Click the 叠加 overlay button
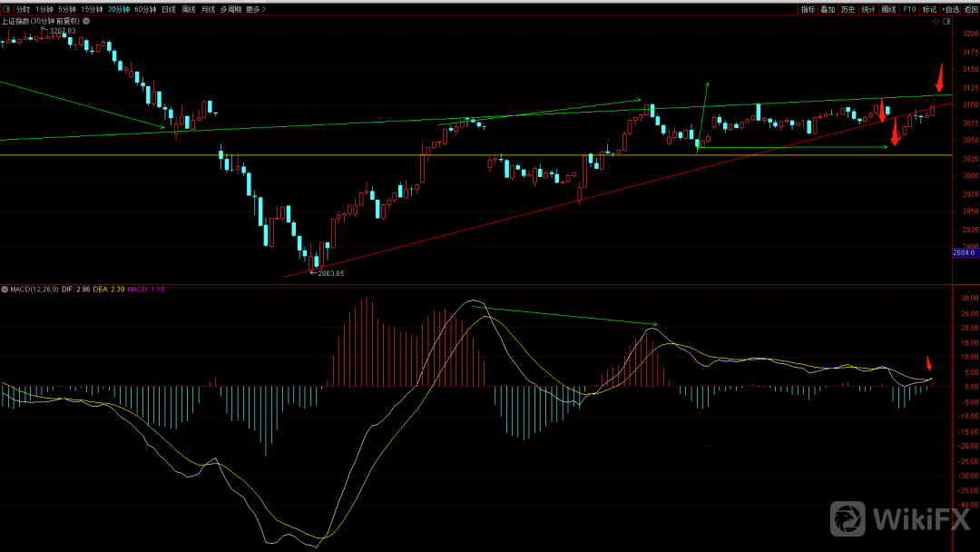The width and height of the screenshot is (980, 552). click(x=828, y=9)
